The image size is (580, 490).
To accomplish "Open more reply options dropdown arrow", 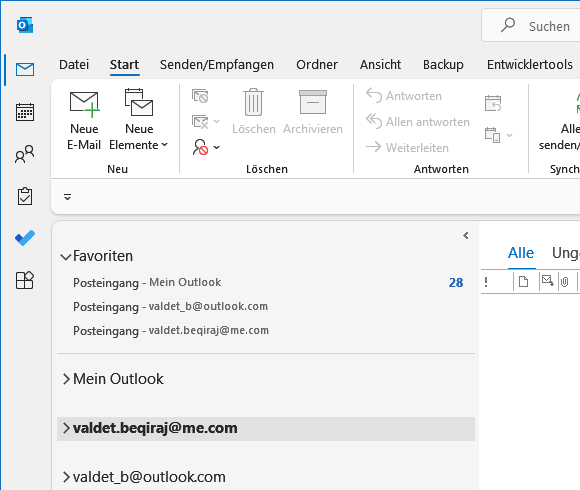I will tap(509, 135).
